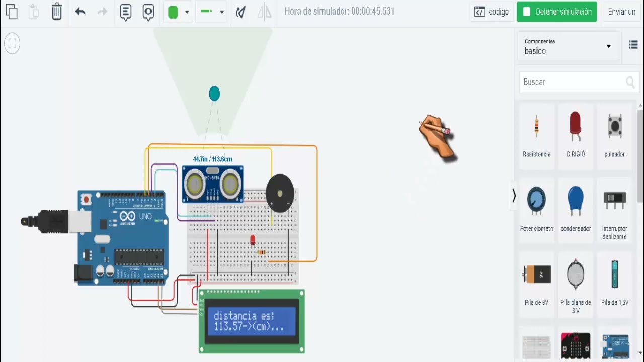Toggle notes visibility icon

148,12
